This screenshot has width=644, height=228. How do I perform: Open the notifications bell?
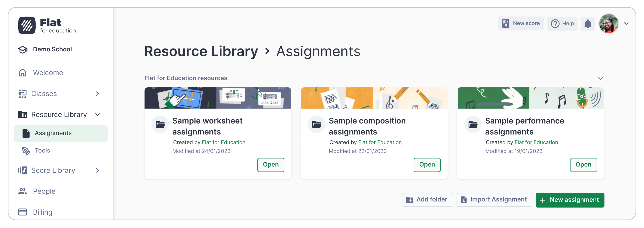tap(588, 24)
